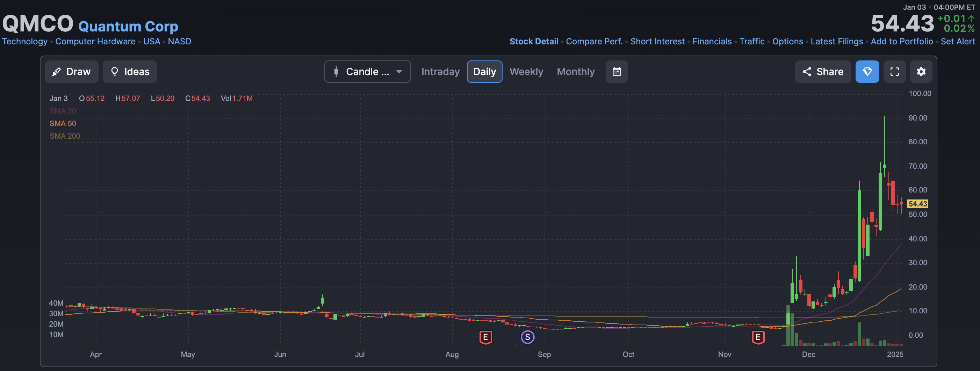Select the Daily timeframe
The width and height of the screenshot is (980, 371).
coord(484,72)
